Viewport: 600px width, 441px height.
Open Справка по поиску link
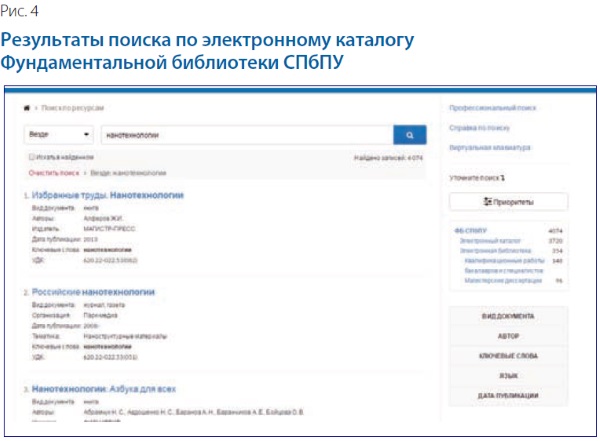(479, 127)
